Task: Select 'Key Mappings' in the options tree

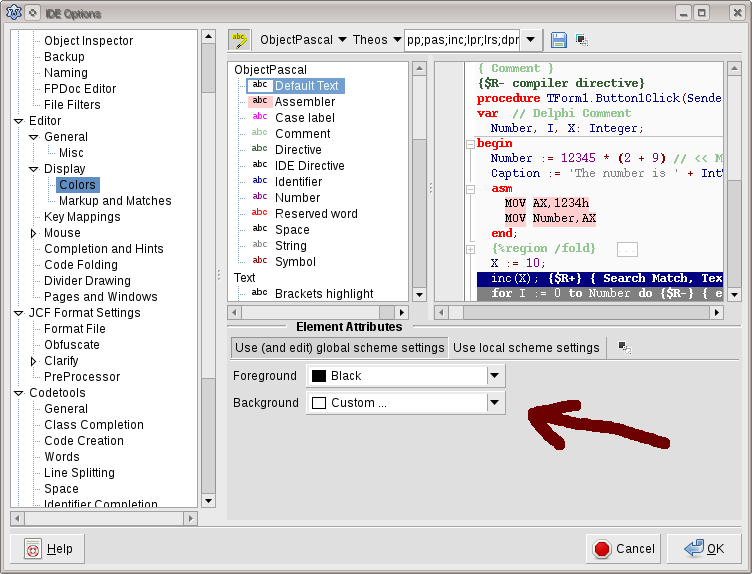Action: click(82, 217)
